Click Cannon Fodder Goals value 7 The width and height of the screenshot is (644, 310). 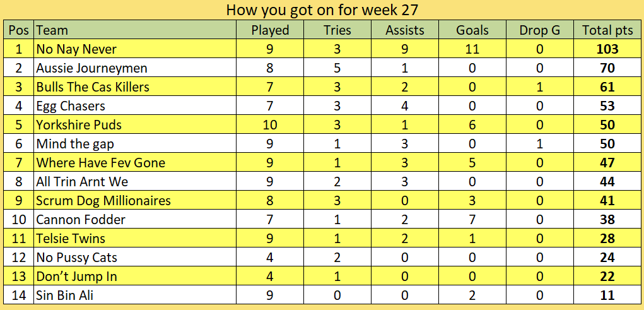click(x=472, y=219)
